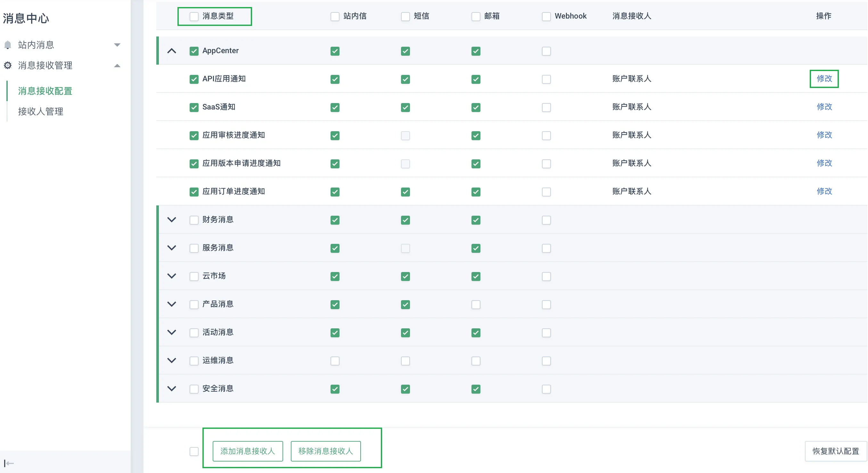Toggle the bottom bar select-all checkbox
Viewport: 868px width, 473px height.
[x=194, y=452]
